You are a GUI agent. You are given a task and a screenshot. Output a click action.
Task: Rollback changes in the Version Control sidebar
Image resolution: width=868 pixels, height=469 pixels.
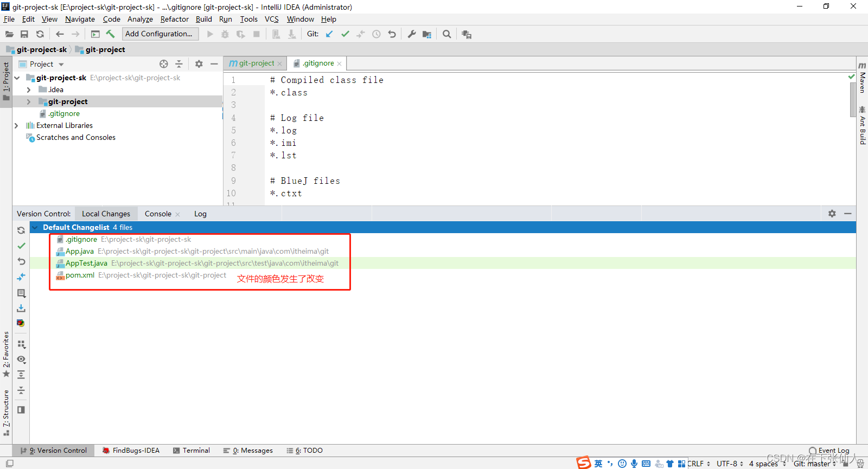[21, 261]
